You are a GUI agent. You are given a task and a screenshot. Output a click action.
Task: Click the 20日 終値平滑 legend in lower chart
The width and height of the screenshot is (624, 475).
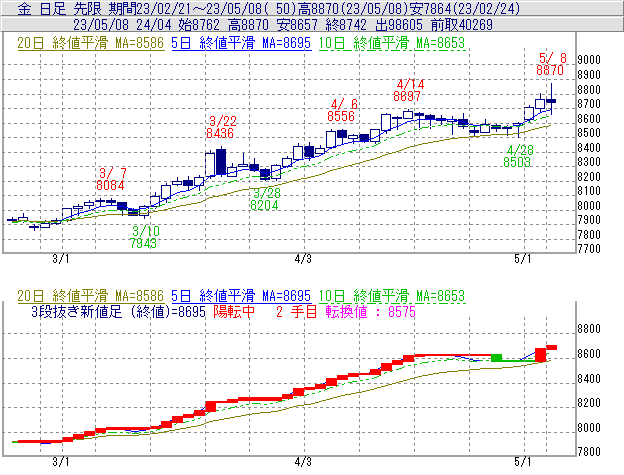pos(90,296)
